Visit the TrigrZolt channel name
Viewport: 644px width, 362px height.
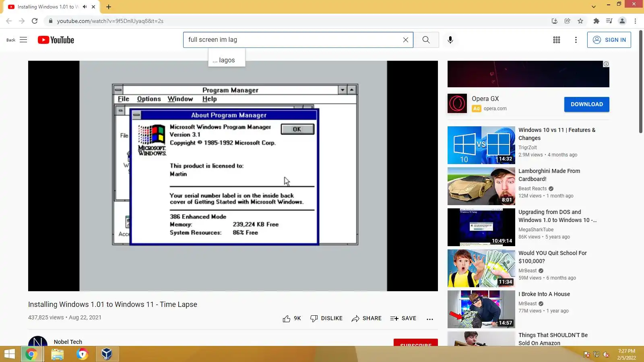click(528, 148)
